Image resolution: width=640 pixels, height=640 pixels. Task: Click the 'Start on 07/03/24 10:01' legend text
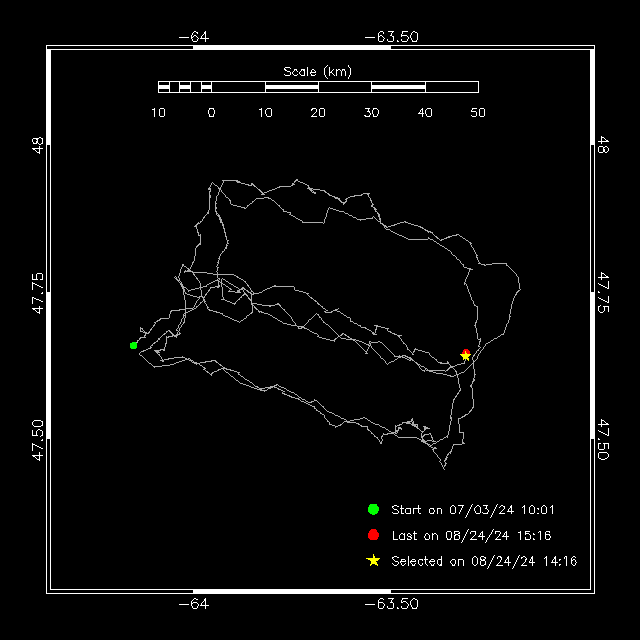473,510
